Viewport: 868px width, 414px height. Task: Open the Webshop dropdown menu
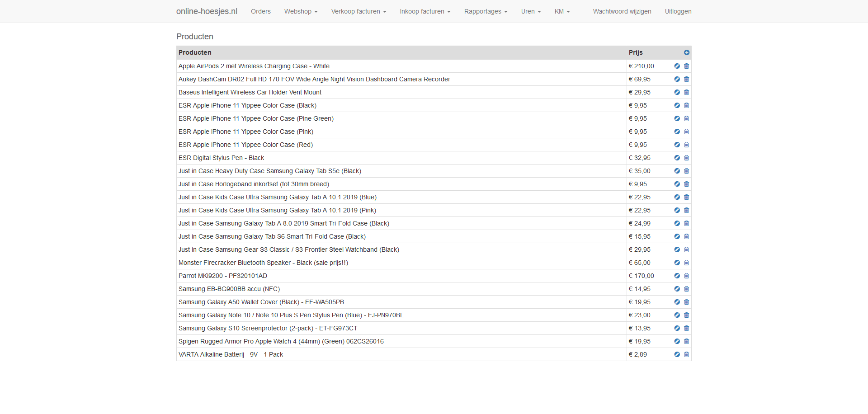301,11
